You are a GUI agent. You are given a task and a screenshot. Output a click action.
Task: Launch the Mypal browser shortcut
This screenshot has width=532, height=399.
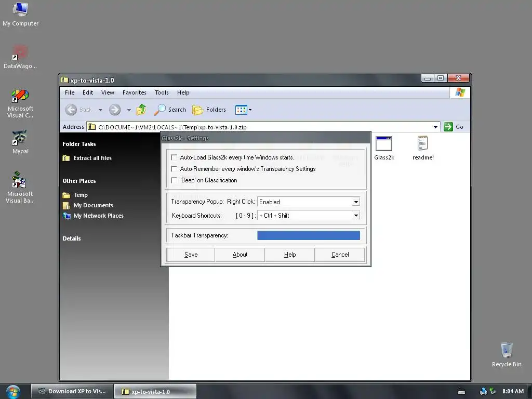tap(20, 141)
